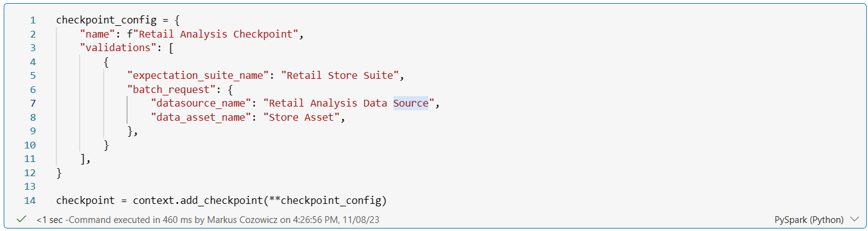
Task: Click the "datasource_name" key
Action: (200, 103)
